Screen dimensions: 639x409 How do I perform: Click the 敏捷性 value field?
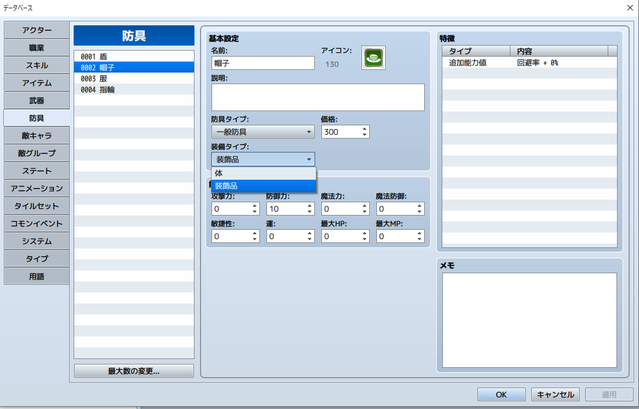coord(231,236)
